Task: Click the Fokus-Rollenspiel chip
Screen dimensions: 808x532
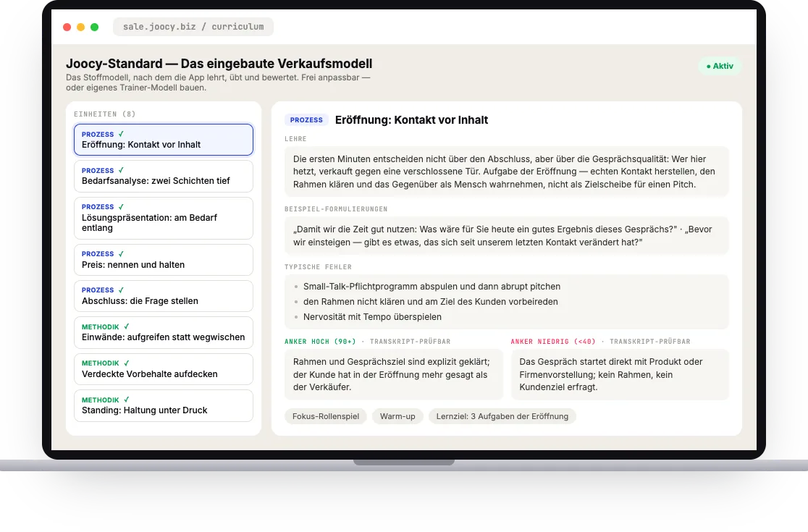Action: [x=326, y=416]
